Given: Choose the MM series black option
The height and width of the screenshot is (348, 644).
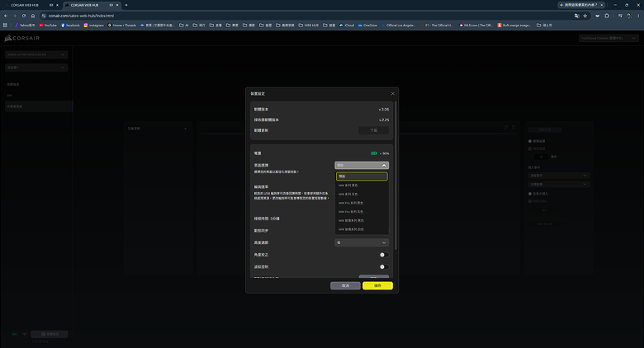Looking at the screenshot, I should [362, 186].
